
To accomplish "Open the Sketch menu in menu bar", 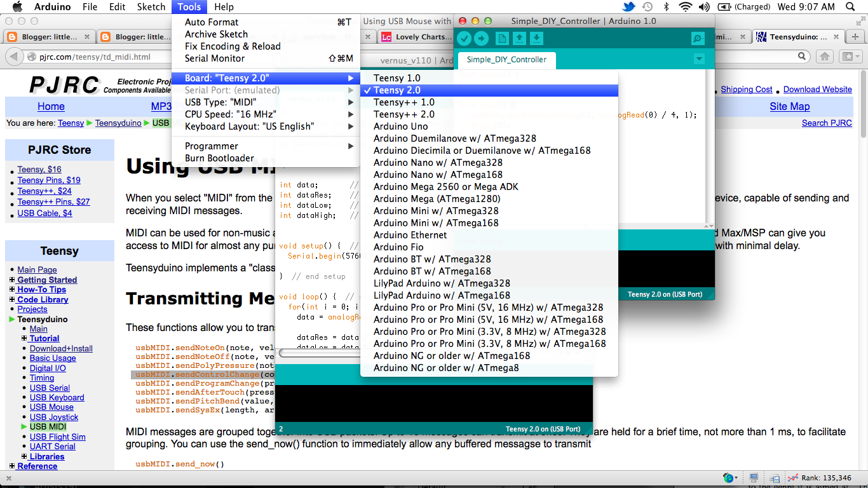I will [x=151, y=7].
